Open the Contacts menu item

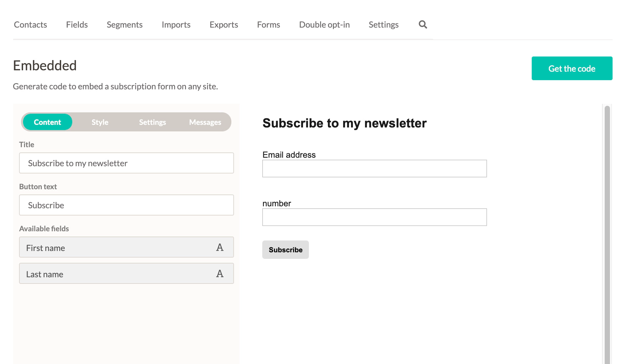[30, 25]
